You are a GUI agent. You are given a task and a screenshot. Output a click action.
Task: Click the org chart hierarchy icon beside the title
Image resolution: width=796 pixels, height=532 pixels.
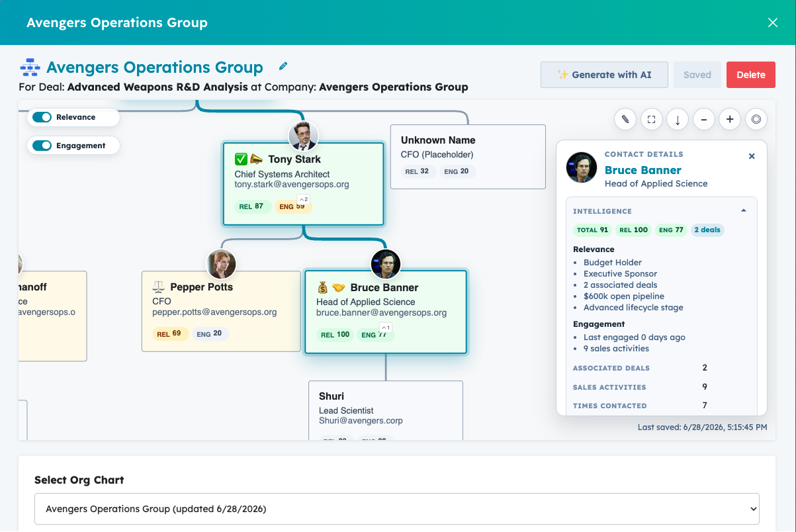(30, 67)
